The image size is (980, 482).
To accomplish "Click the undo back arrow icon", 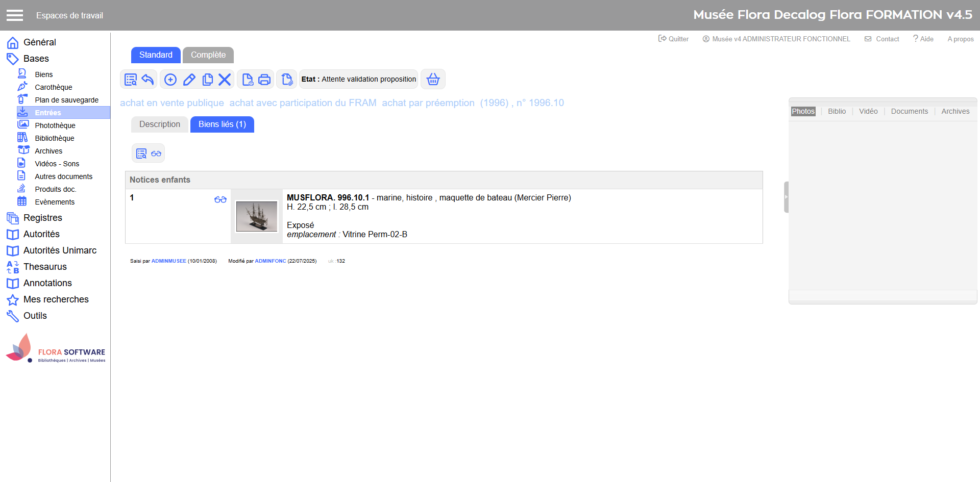I will tap(148, 80).
